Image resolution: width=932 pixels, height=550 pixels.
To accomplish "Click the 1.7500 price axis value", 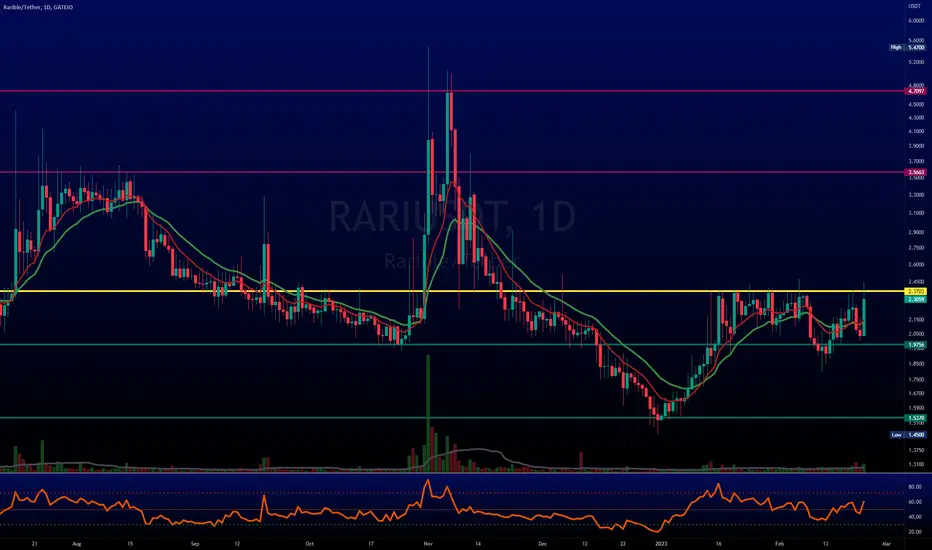I will [x=916, y=379].
